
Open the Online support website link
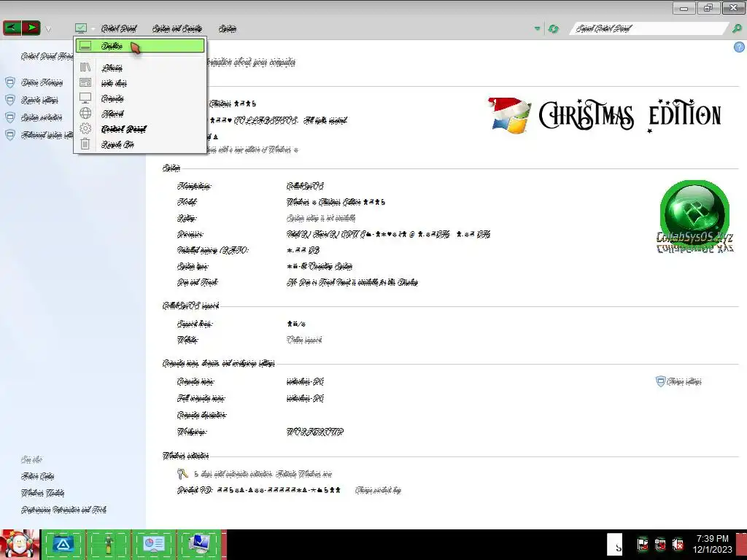[x=304, y=340]
